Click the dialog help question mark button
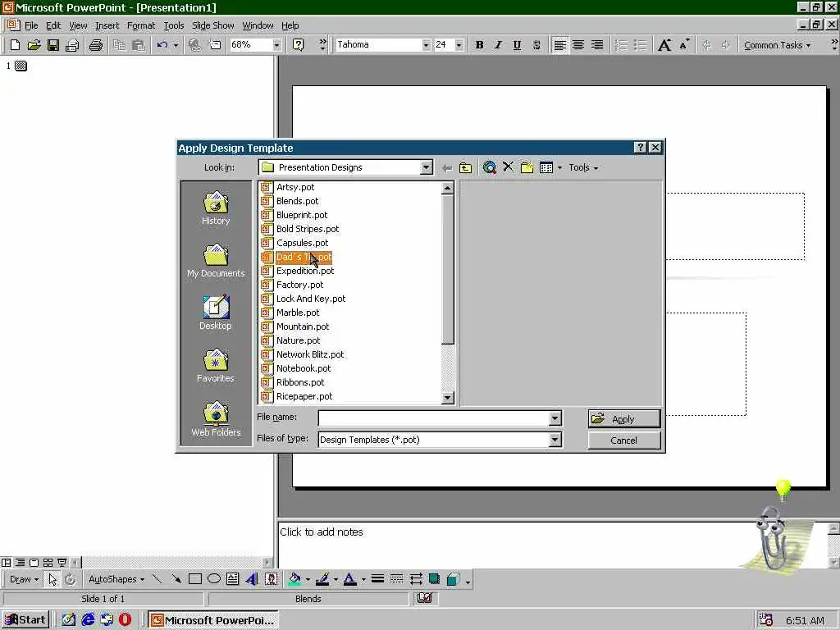 click(640, 148)
